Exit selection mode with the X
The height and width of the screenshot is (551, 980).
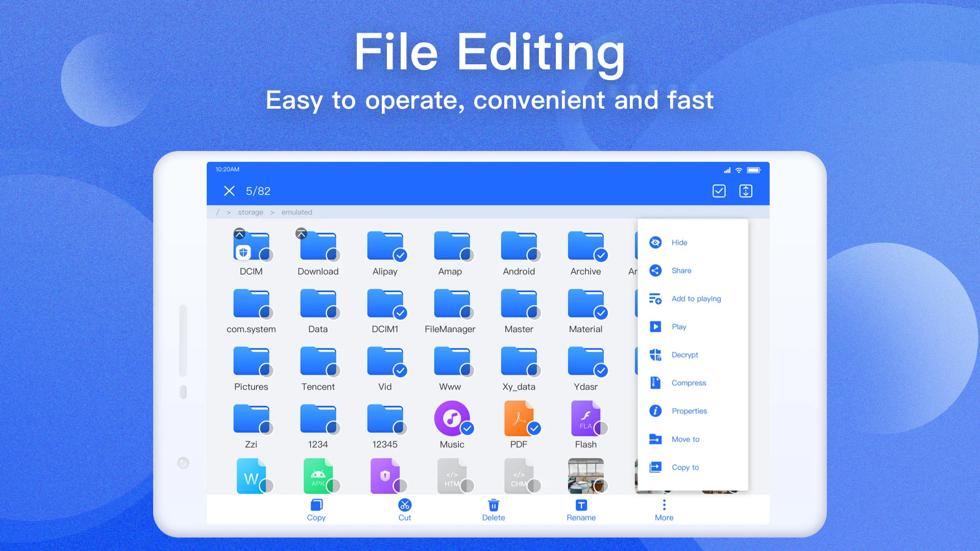point(229,191)
